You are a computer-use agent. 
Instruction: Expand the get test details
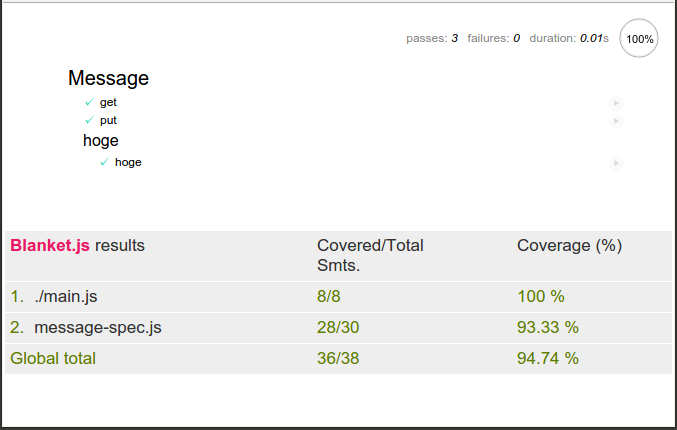[108, 102]
